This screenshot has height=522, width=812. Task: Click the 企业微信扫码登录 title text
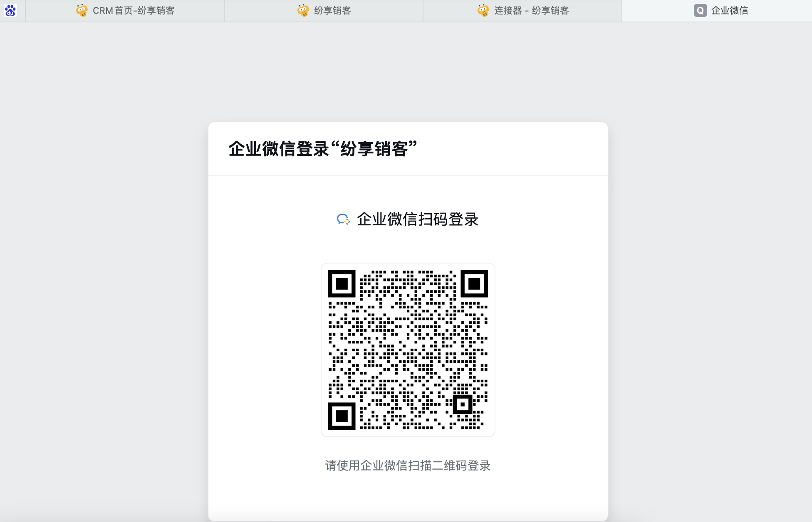[418, 219]
